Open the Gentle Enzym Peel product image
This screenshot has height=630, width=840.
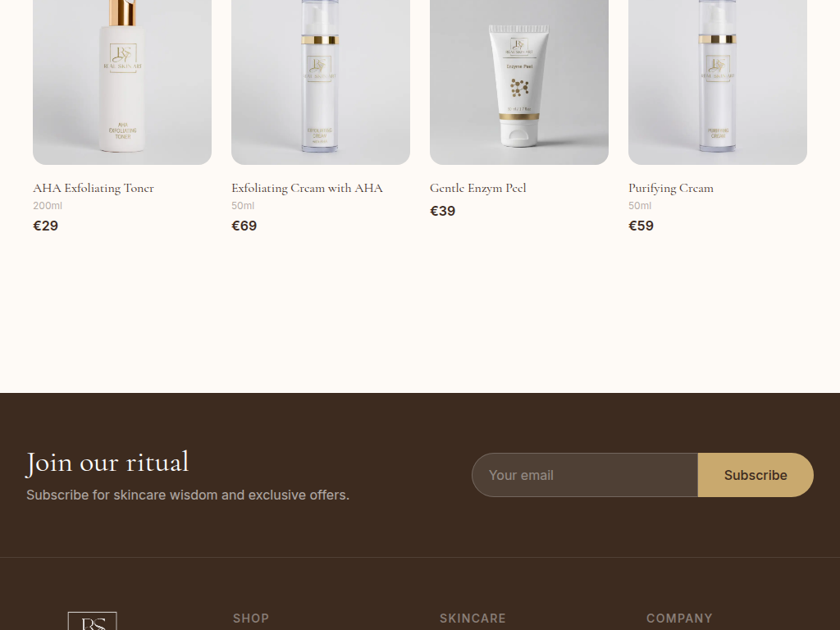coord(519,82)
